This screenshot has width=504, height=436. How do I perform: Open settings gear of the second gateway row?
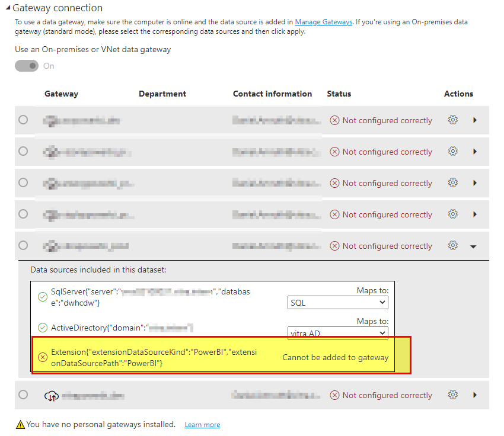pos(453,151)
